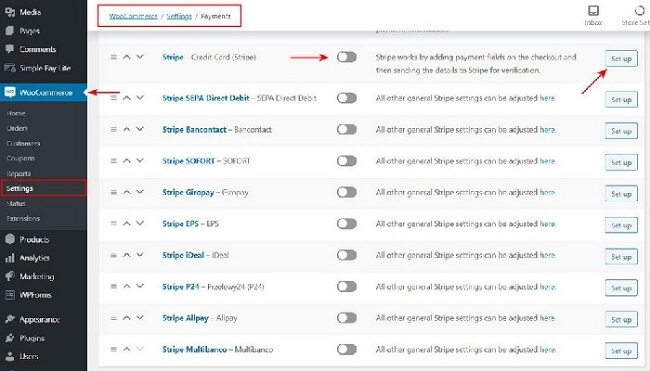Open the Store Setup circle icon
Screen dimensions: 650x371
tap(640, 10)
